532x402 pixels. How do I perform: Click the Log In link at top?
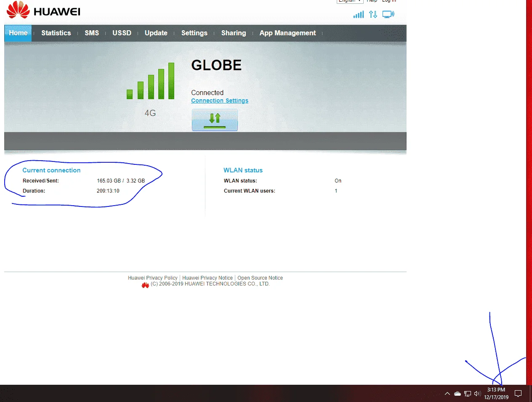[389, 1]
